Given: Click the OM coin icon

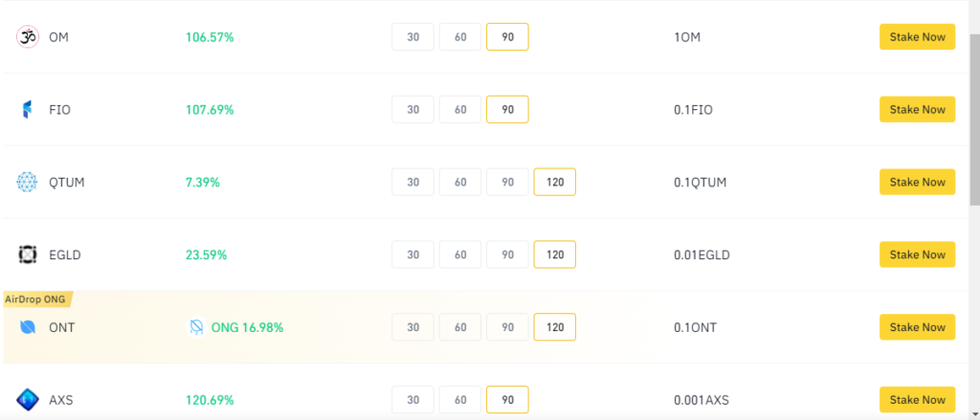Looking at the screenshot, I should [x=27, y=37].
